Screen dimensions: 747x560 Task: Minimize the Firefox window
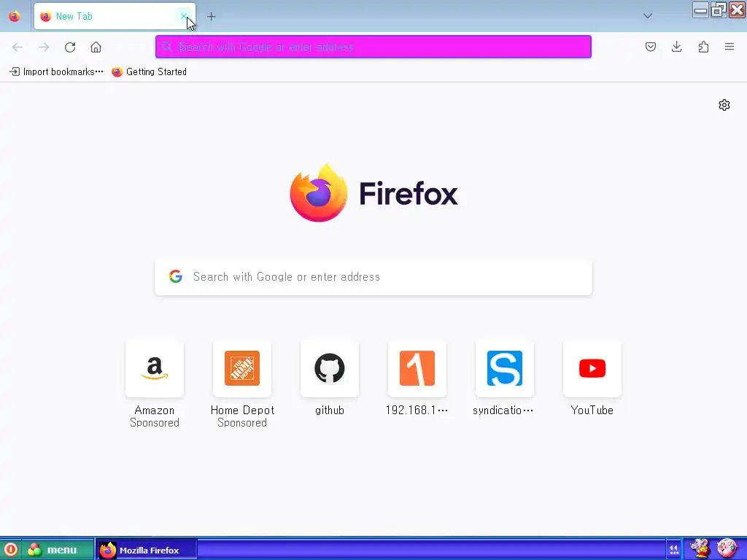[x=700, y=10]
